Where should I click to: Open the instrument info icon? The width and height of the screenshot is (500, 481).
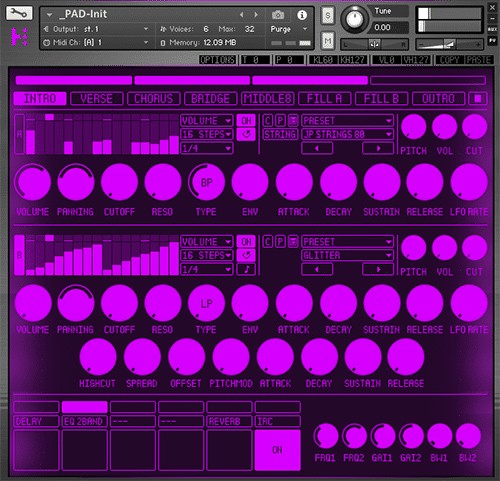coord(302,15)
